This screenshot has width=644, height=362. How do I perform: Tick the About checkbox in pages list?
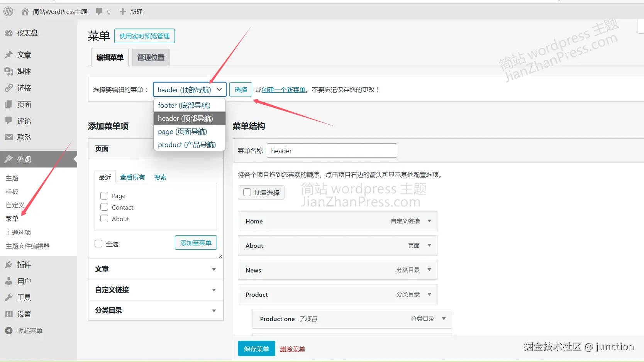pyautogui.click(x=104, y=219)
